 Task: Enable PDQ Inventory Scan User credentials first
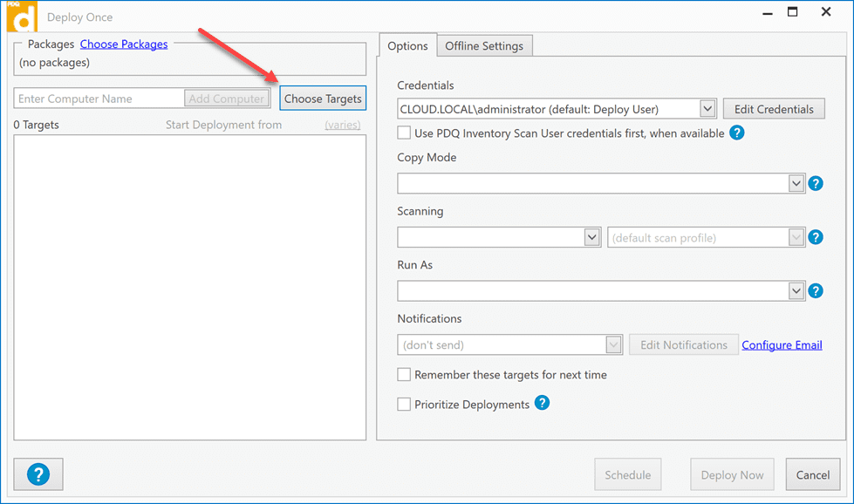click(404, 133)
